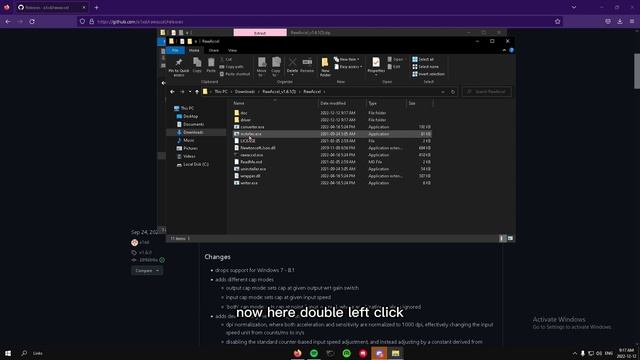Click Select none in the ribbon
640x360 pixels.
point(425,67)
